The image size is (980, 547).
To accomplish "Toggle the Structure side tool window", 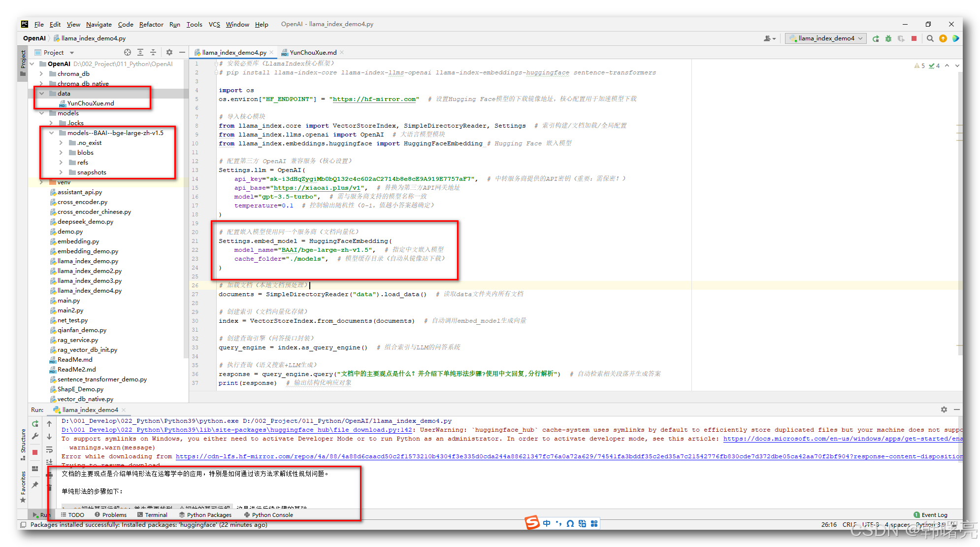I will click(23, 444).
